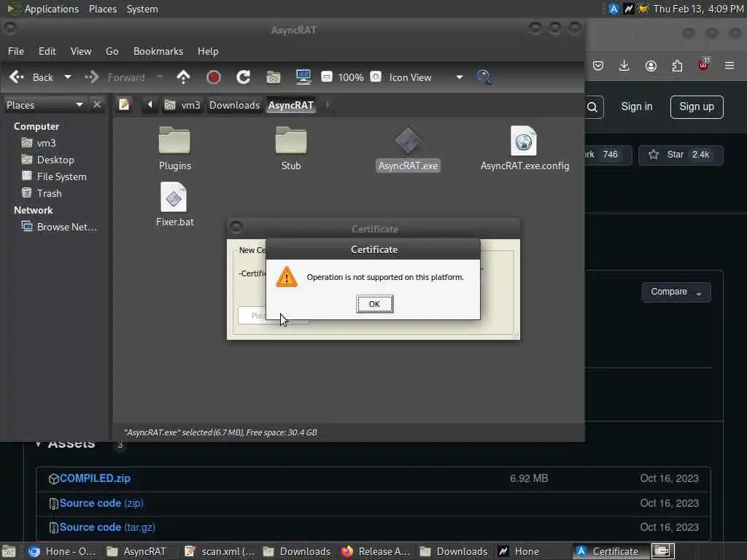Switch to the scan.xml taskbar window
747x560 pixels.
(x=220, y=551)
